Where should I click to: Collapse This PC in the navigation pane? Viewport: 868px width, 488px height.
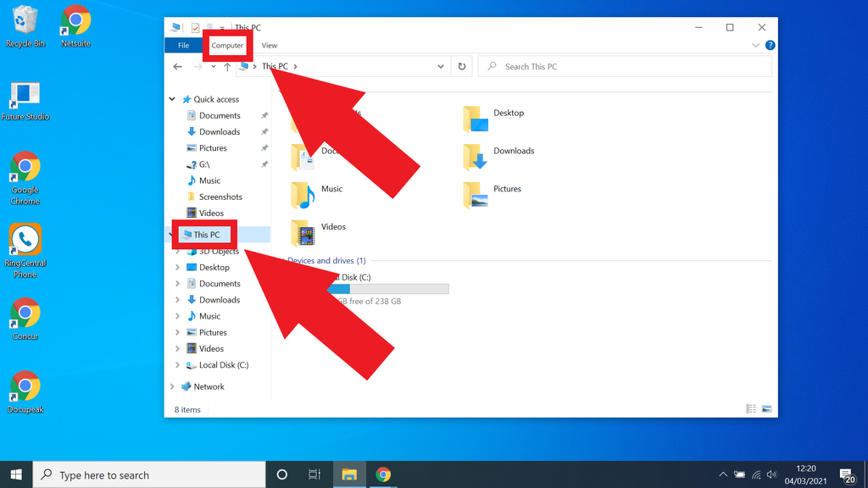point(172,235)
